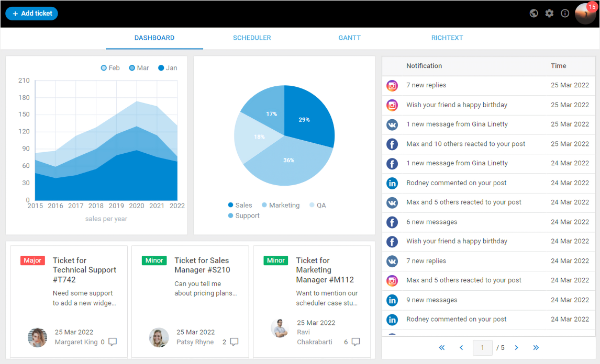
Task: Toggle the Mar series in chart legend
Action: [x=139, y=68]
